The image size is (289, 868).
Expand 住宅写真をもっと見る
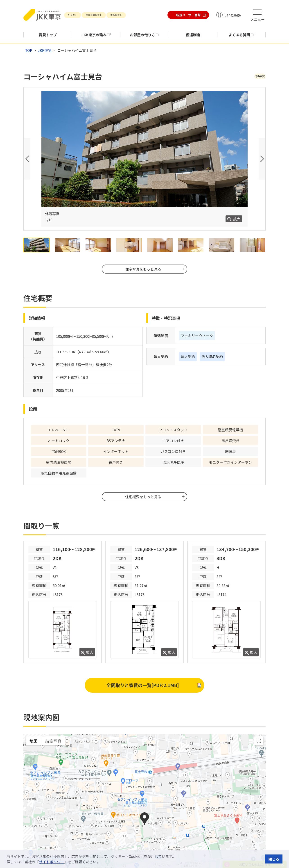point(144,269)
